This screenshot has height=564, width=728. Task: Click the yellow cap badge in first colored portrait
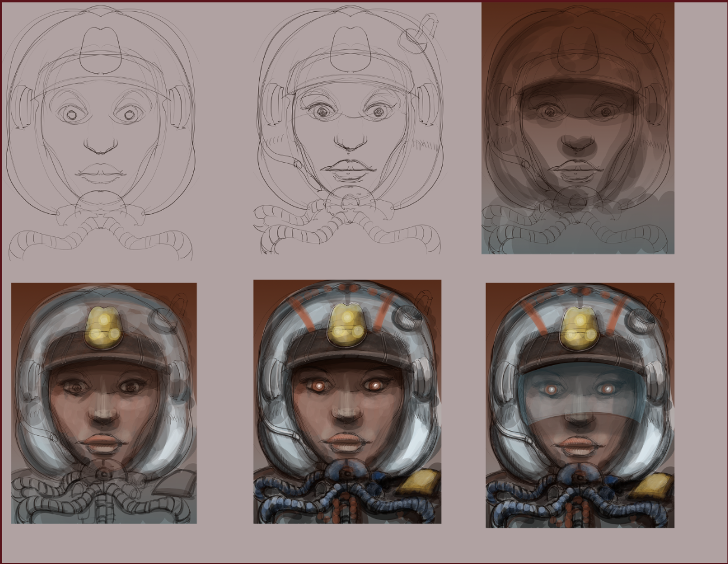click(104, 327)
